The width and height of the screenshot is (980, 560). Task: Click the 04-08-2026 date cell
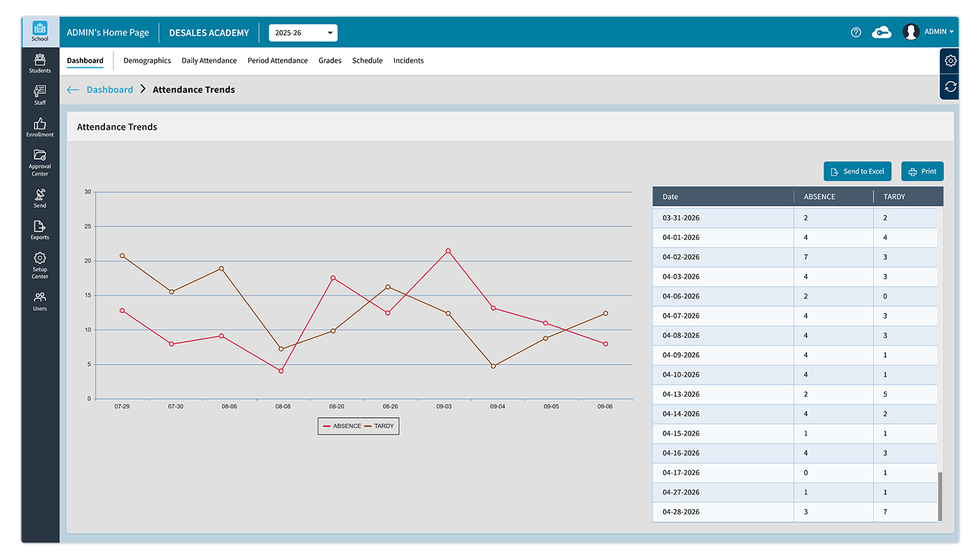pos(723,335)
